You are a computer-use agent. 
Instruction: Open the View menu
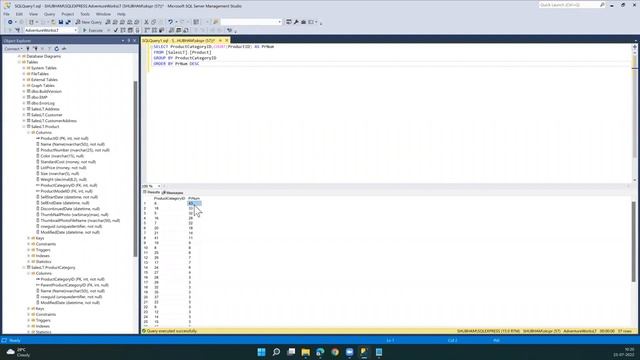tap(33, 14)
